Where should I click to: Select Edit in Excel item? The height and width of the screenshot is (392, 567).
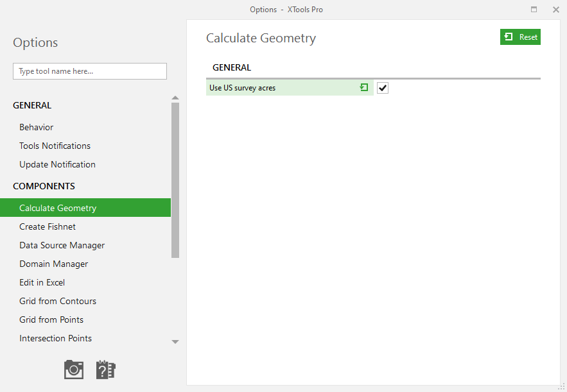[42, 282]
